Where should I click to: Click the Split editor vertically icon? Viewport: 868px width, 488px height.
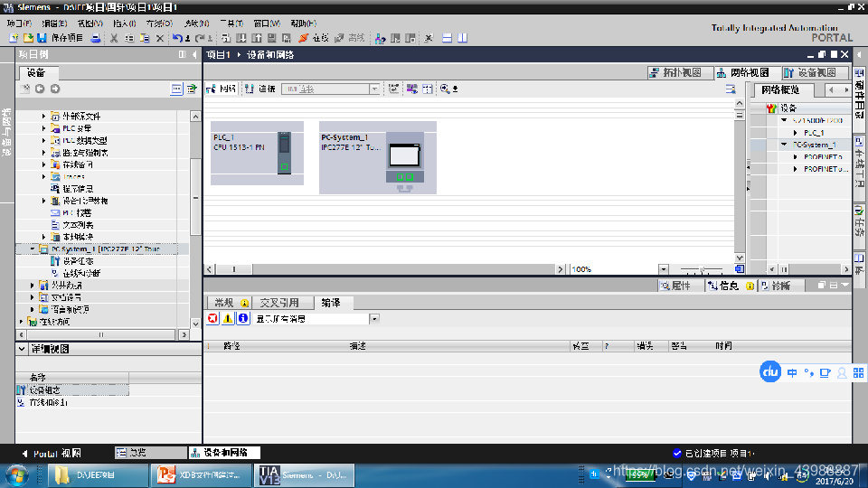click(462, 38)
